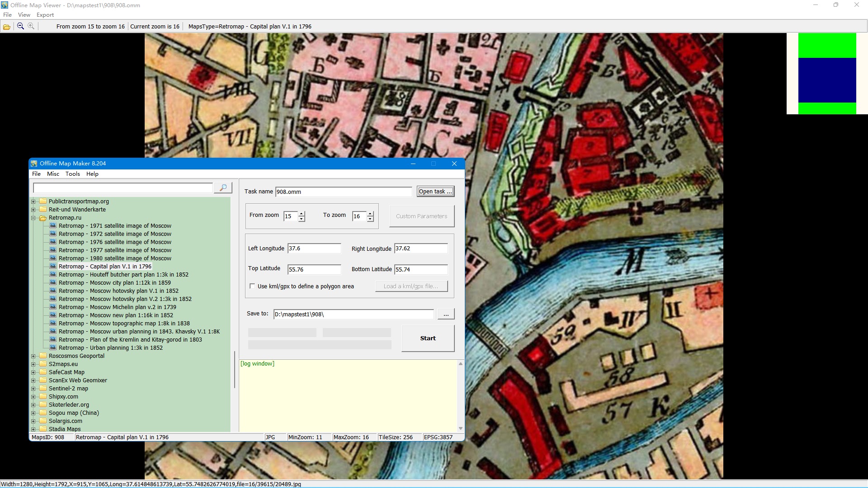Click map icon for Plan of the Kremlin 1803
This screenshot has width=868, height=488.
(x=53, y=339)
